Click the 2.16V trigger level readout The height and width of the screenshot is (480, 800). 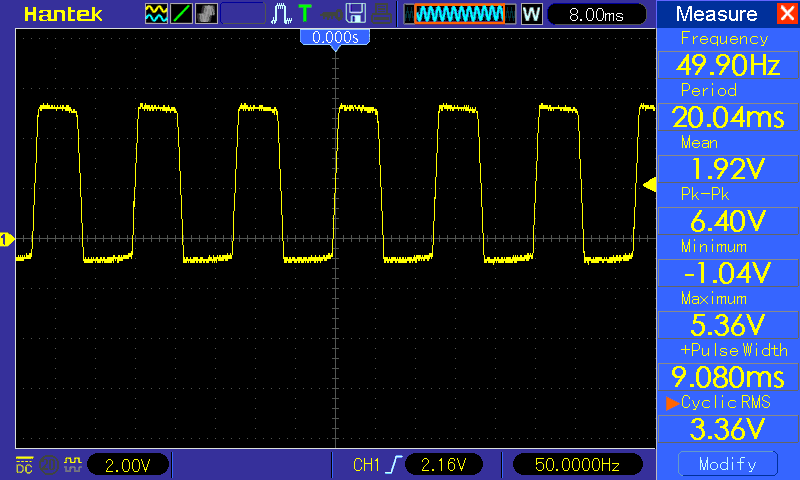click(x=443, y=465)
